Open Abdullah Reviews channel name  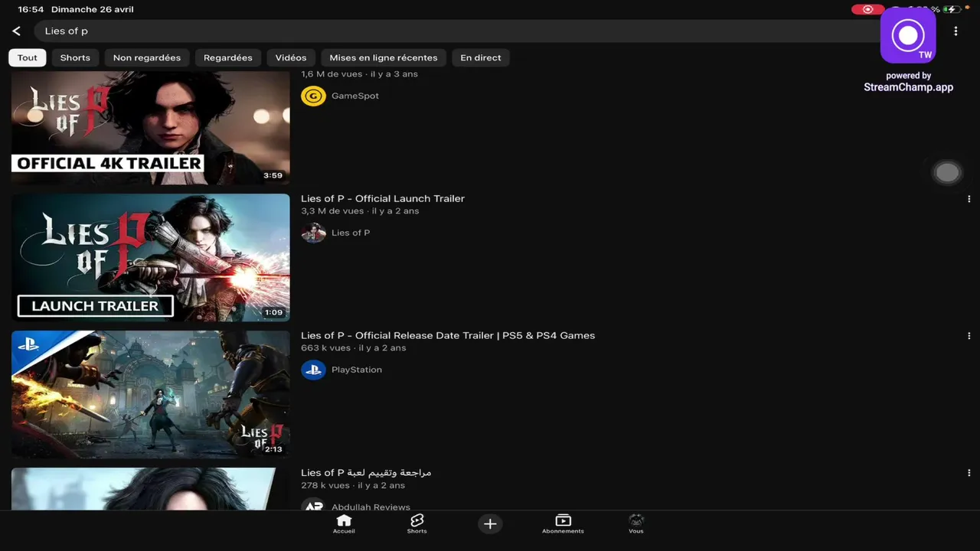[x=371, y=507]
